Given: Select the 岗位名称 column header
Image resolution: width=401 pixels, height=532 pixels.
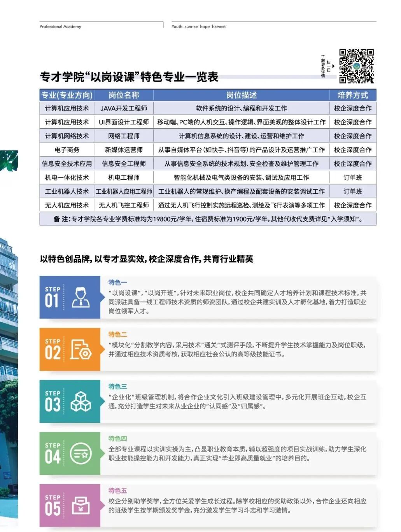Looking at the screenshot, I should pyautogui.click(x=125, y=95).
